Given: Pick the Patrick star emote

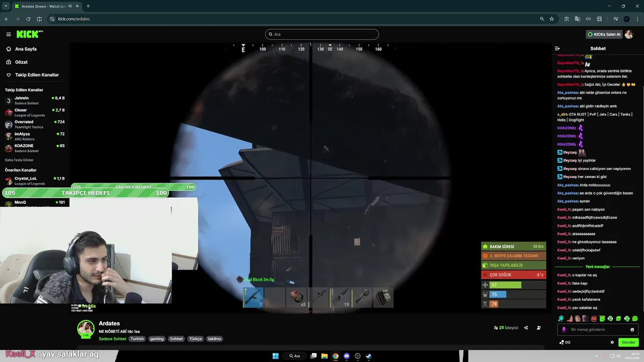Looking at the screenshot, I should tap(570, 319).
